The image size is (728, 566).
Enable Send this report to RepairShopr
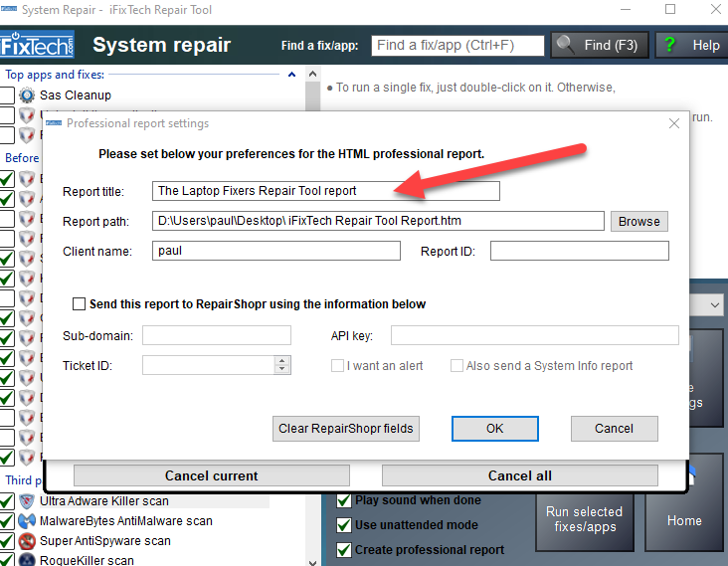(79, 304)
